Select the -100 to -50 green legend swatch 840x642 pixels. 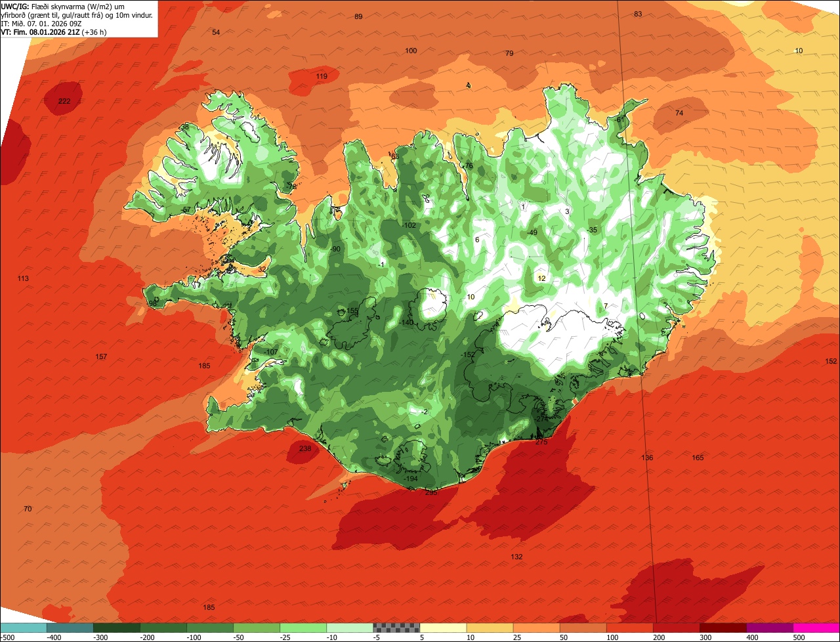[x=210, y=628]
